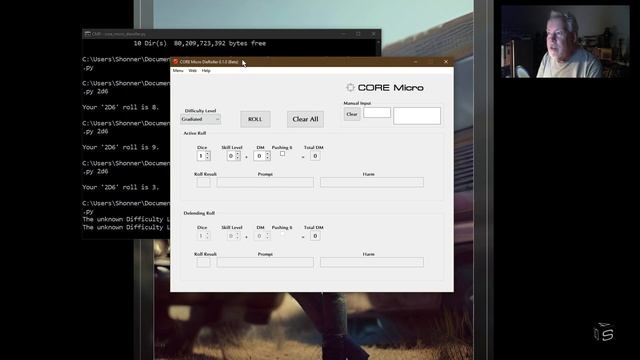Enable Pushing It checkbox in Defending Roll
Image resolution: width=640 pixels, height=360 pixels.
click(x=282, y=233)
